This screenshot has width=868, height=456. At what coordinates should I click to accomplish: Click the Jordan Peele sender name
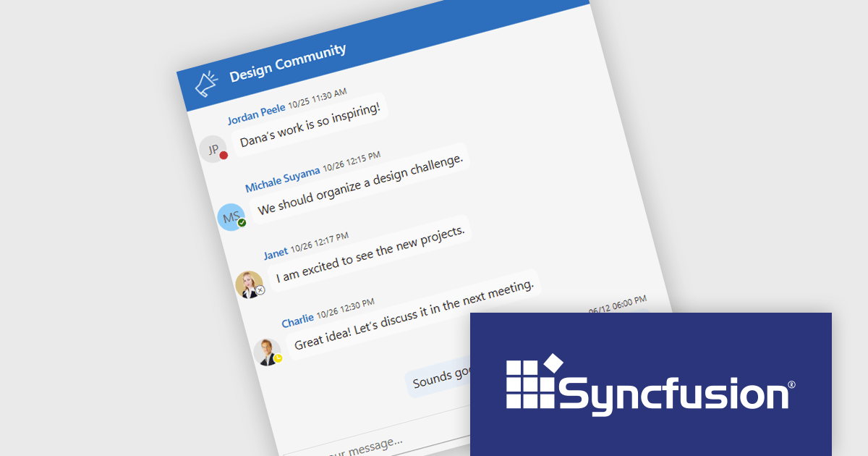coord(256,113)
